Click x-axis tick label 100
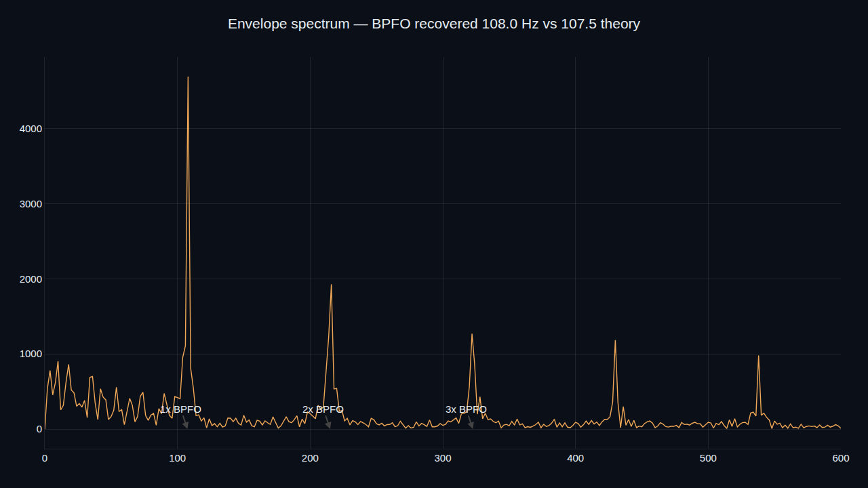The image size is (868, 488). (x=177, y=459)
